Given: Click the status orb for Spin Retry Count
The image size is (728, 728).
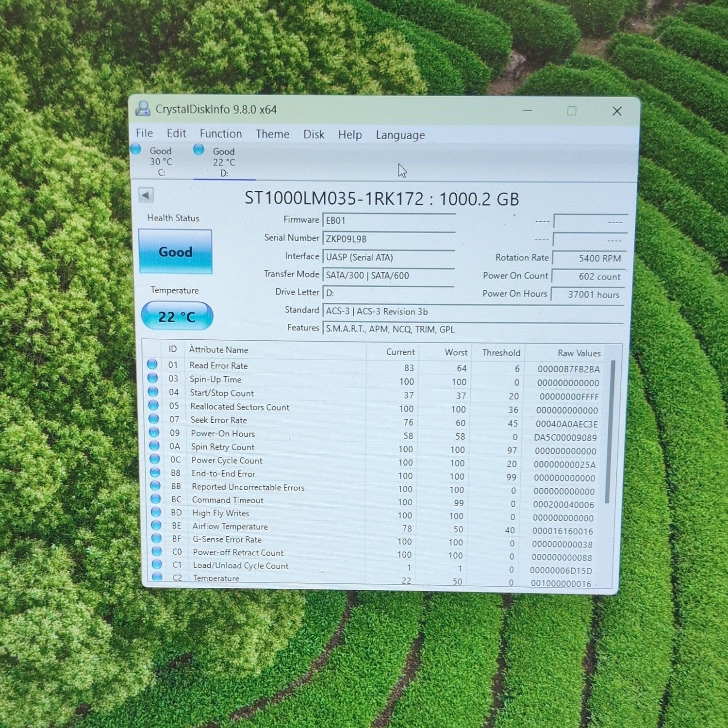Looking at the screenshot, I should click(154, 445).
